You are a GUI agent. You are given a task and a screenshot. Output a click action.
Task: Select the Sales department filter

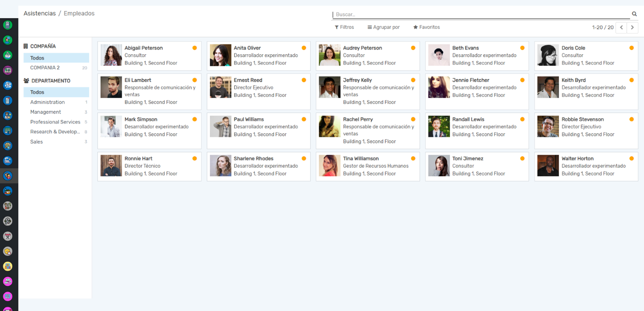tap(36, 142)
